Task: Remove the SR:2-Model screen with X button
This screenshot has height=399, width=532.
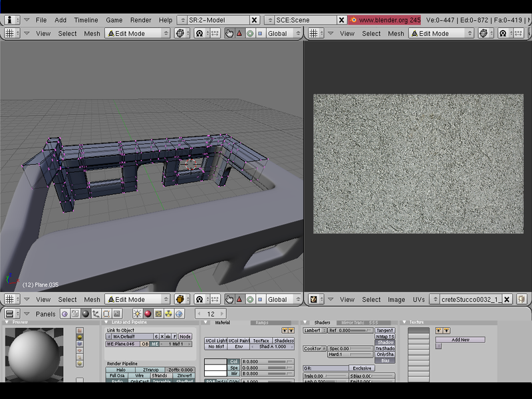Action: (x=254, y=20)
